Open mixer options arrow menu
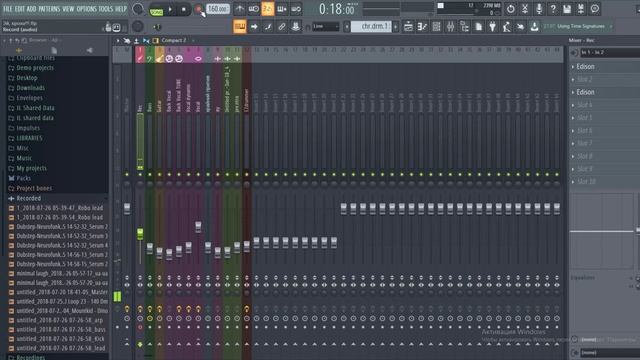This screenshot has height=360, width=640. tap(118, 40)
